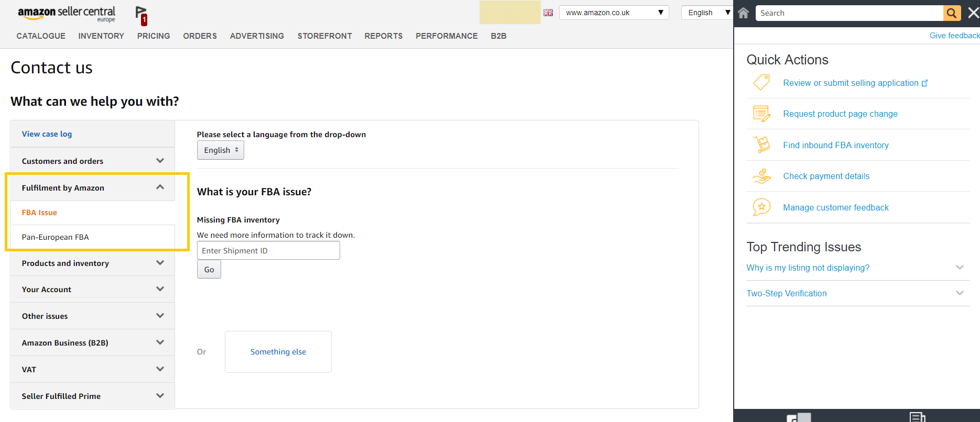Viewport: 980px width, 422px height.
Task: Open the ADVERTISING menu
Action: [257, 36]
